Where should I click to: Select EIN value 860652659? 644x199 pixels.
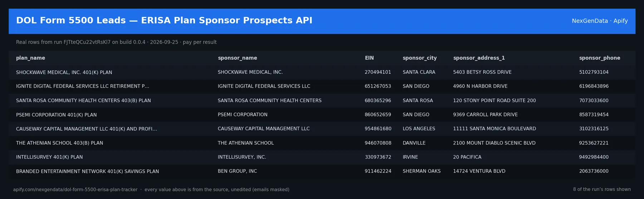click(x=378, y=115)
